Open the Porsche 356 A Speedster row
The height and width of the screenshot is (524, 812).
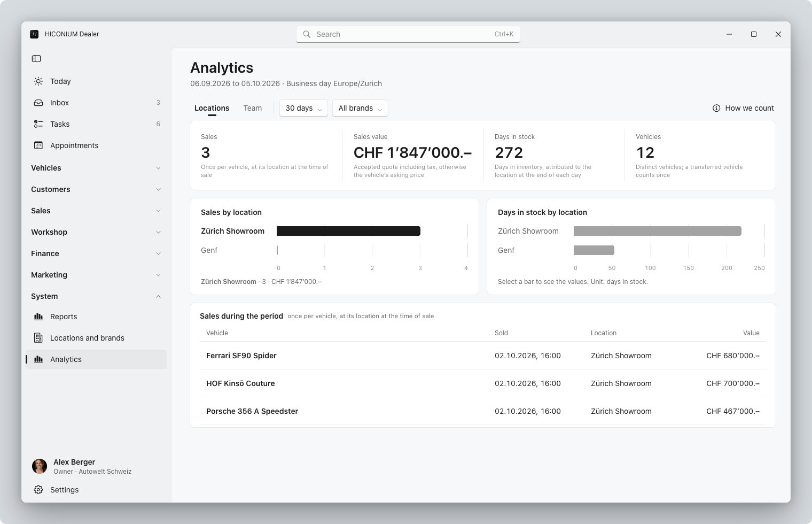pos(483,411)
